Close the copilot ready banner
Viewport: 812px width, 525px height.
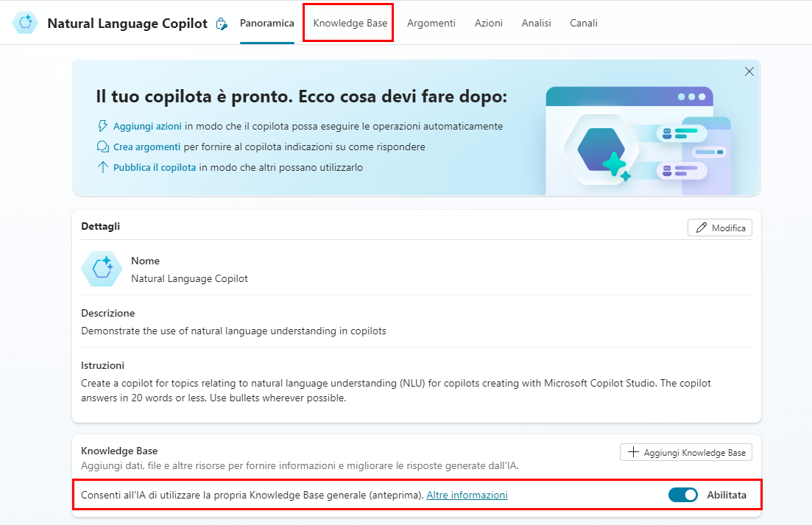pyautogui.click(x=749, y=71)
